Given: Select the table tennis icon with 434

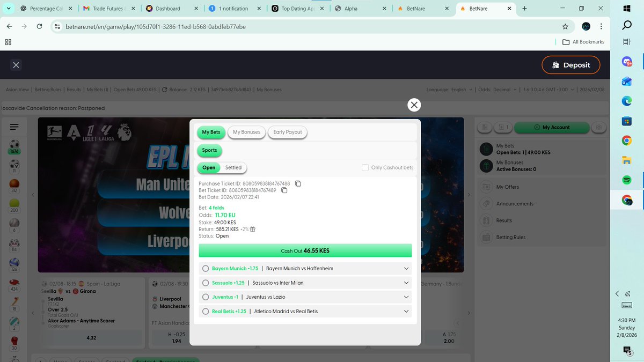Looking at the screenshot, I should click(x=14, y=284).
